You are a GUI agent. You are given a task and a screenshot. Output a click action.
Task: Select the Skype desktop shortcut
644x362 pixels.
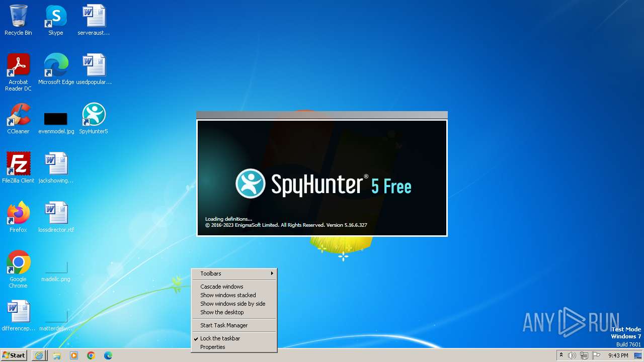click(x=55, y=20)
